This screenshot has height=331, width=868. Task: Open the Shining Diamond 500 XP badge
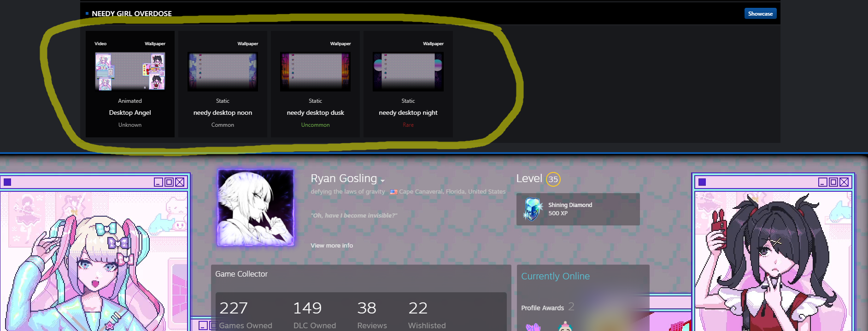coord(578,209)
